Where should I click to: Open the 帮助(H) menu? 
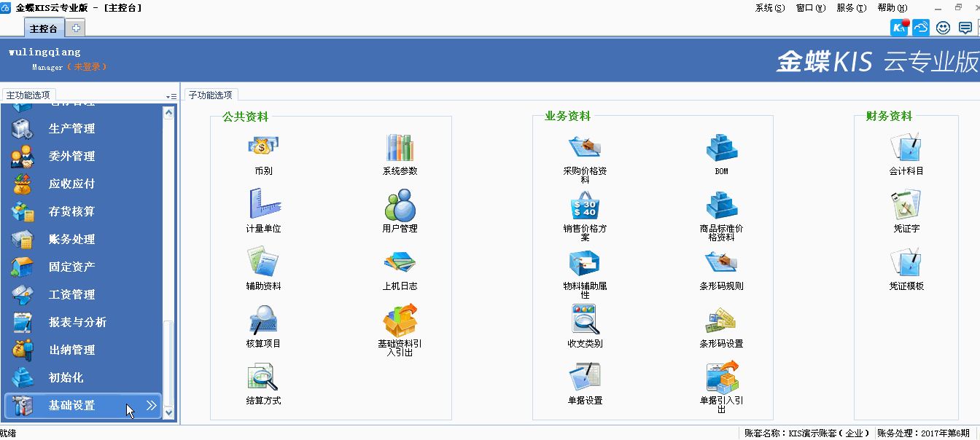[x=892, y=8]
